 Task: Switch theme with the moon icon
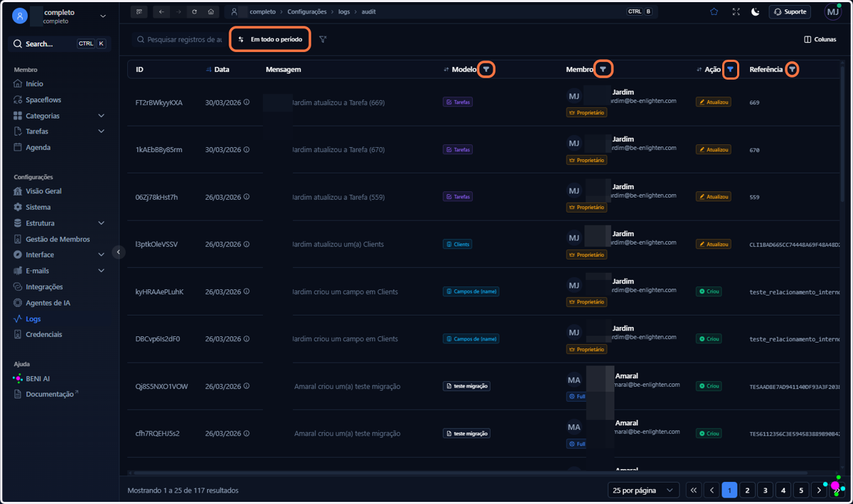(756, 12)
